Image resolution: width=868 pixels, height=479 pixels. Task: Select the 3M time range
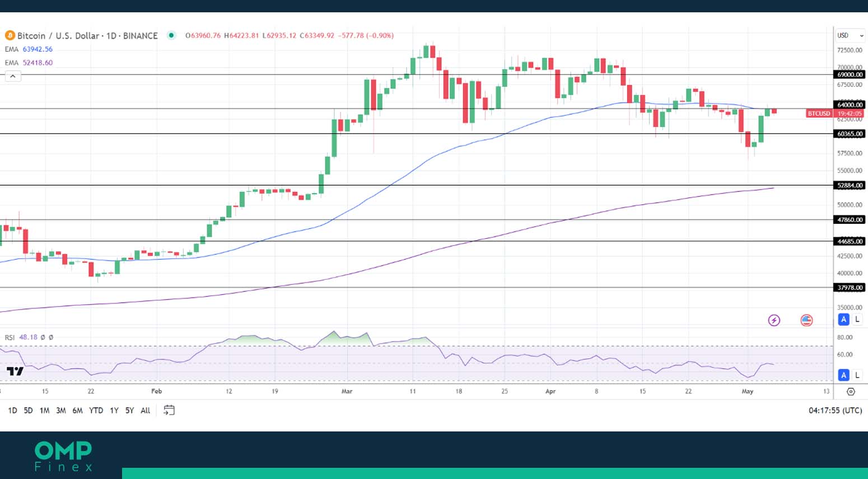click(x=61, y=410)
